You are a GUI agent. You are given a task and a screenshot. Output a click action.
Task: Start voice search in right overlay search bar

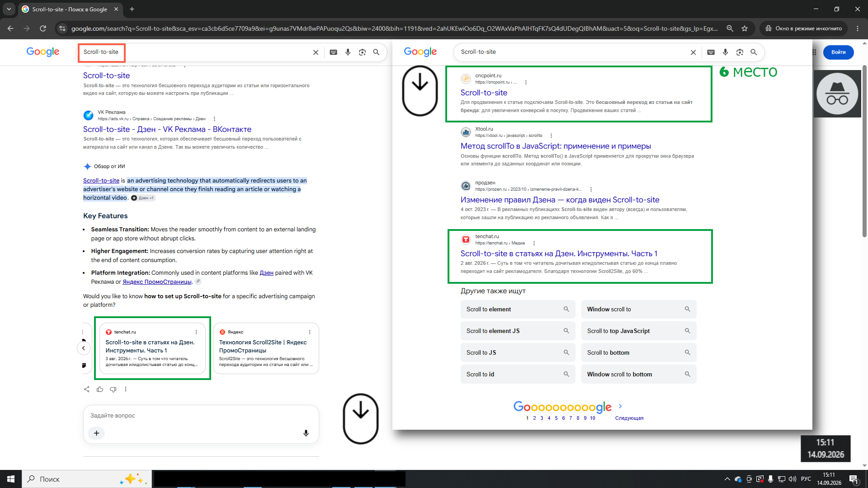point(725,52)
